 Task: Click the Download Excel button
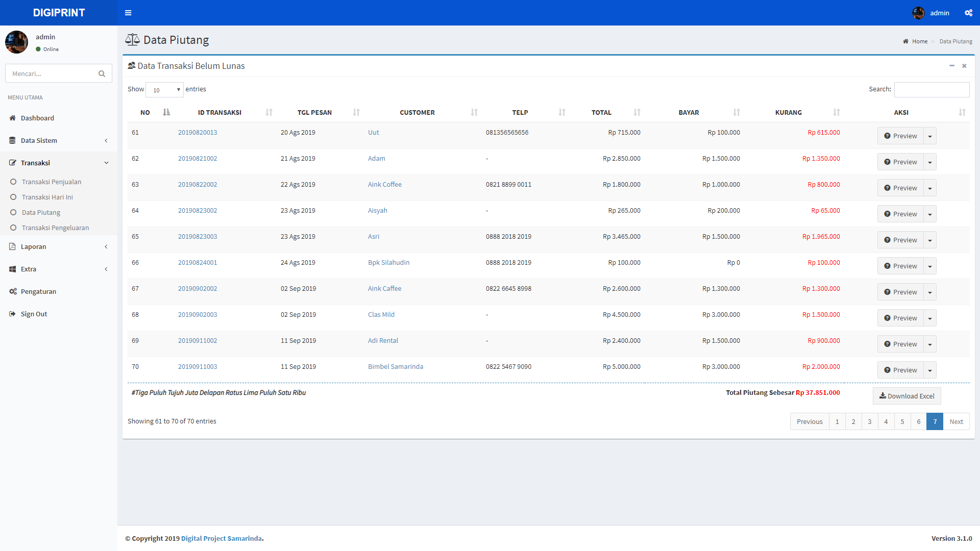pos(906,396)
